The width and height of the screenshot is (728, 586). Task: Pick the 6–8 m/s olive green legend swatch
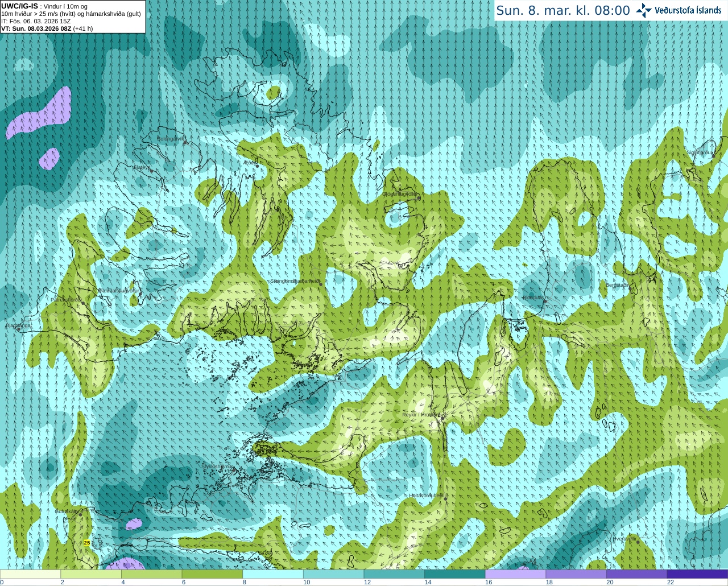pyautogui.click(x=212, y=574)
